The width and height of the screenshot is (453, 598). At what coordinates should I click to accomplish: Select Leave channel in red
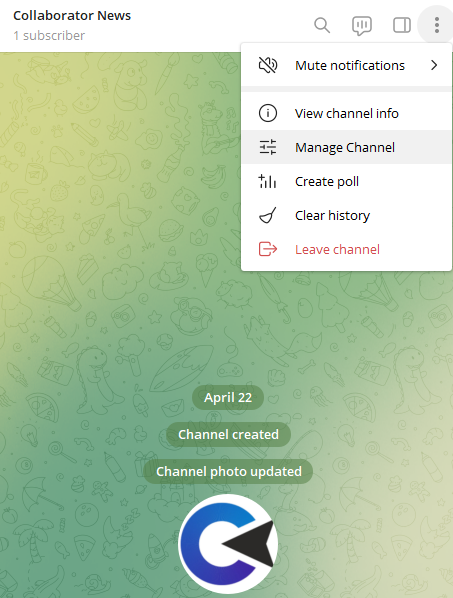[346, 249]
